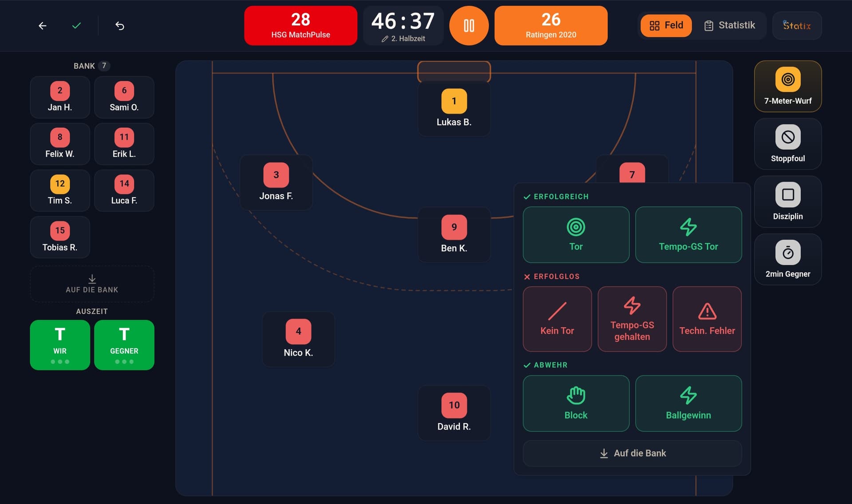Open the Disziplin action
Image resolution: width=852 pixels, height=504 pixels.
(788, 201)
